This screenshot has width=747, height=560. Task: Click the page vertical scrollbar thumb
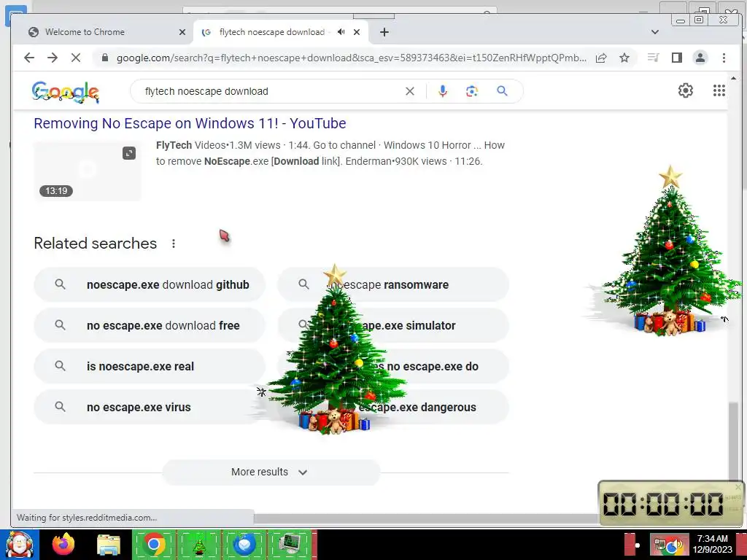(x=733, y=443)
